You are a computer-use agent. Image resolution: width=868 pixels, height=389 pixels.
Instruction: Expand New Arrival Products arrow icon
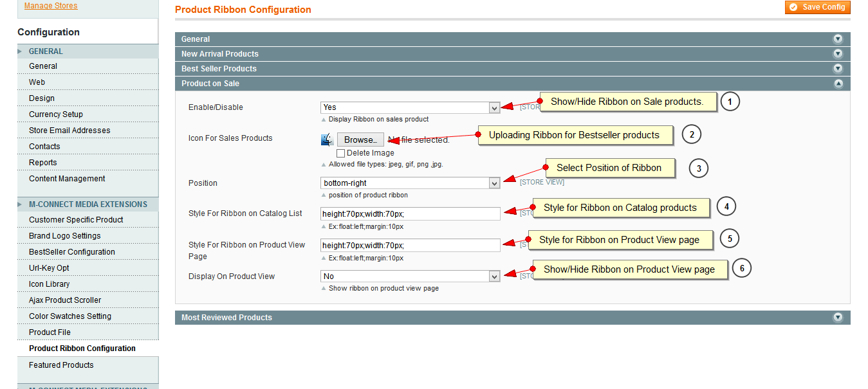point(838,54)
